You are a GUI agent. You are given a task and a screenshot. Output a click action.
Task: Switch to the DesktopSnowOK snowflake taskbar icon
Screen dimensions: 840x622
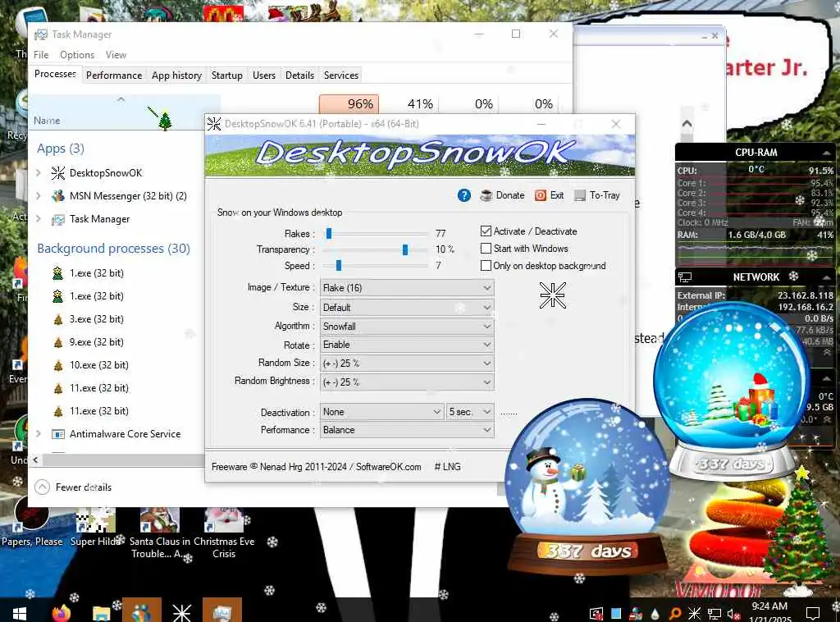pos(181,613)
